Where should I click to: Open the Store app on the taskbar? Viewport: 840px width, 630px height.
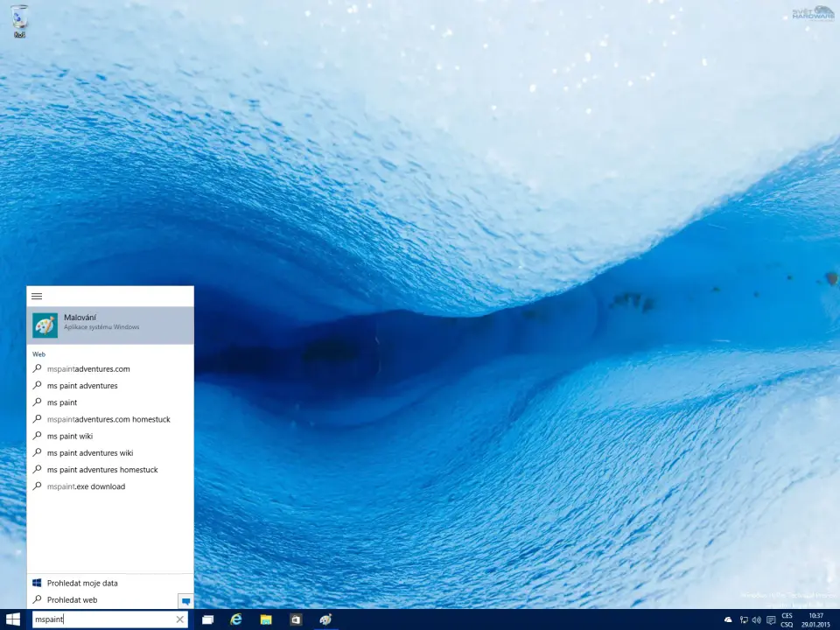[296, 619]
